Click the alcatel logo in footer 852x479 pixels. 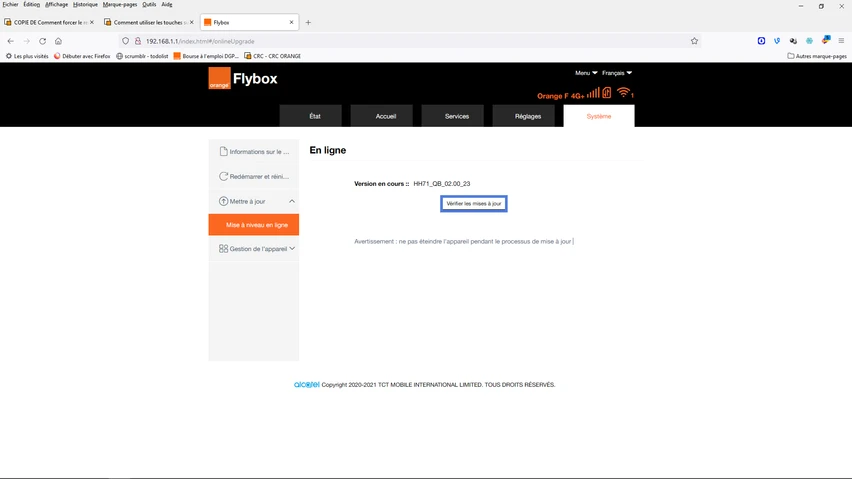tap(306, 385)
